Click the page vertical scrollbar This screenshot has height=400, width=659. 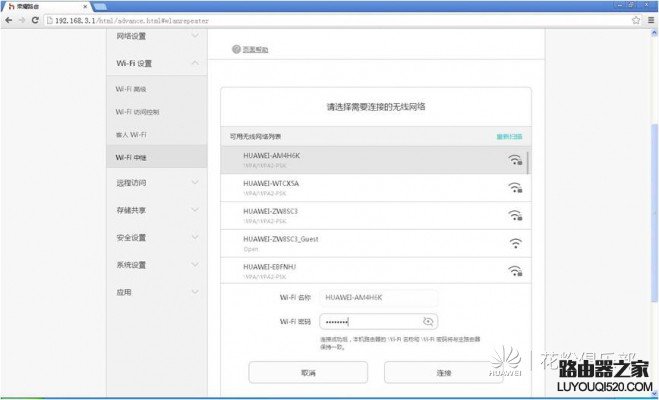654,212
